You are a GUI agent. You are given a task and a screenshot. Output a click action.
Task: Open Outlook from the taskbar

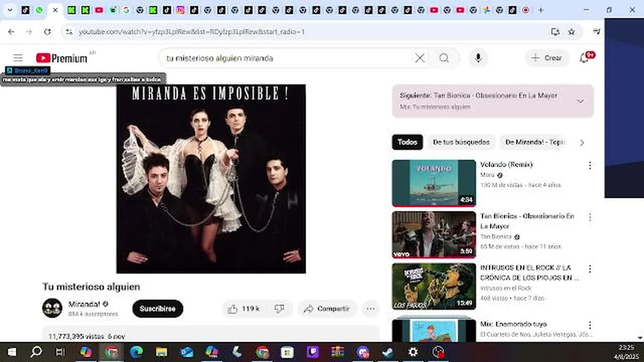tap(187, 352)
